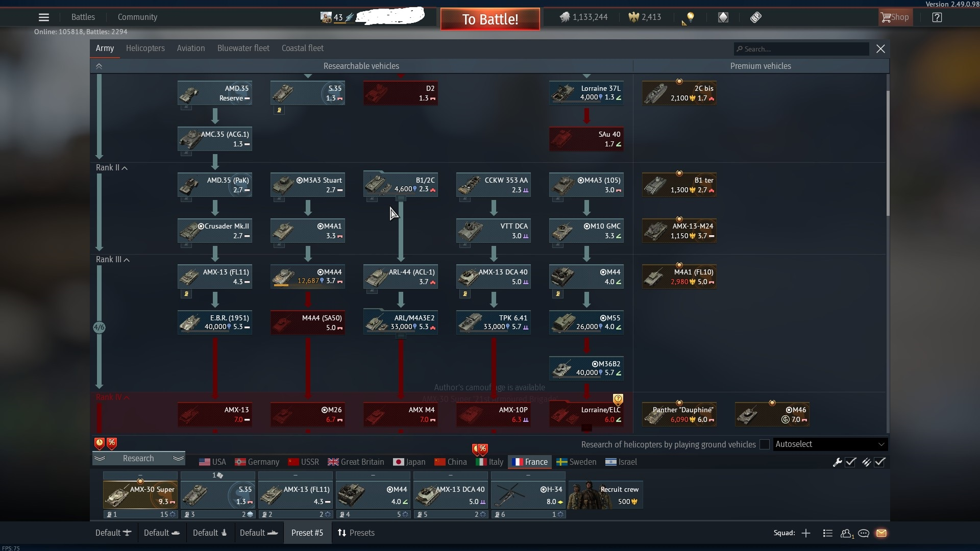Toggle the auto-refill ammunition checkbox
The image size is (980, 551).
click(x=879, y=462)
